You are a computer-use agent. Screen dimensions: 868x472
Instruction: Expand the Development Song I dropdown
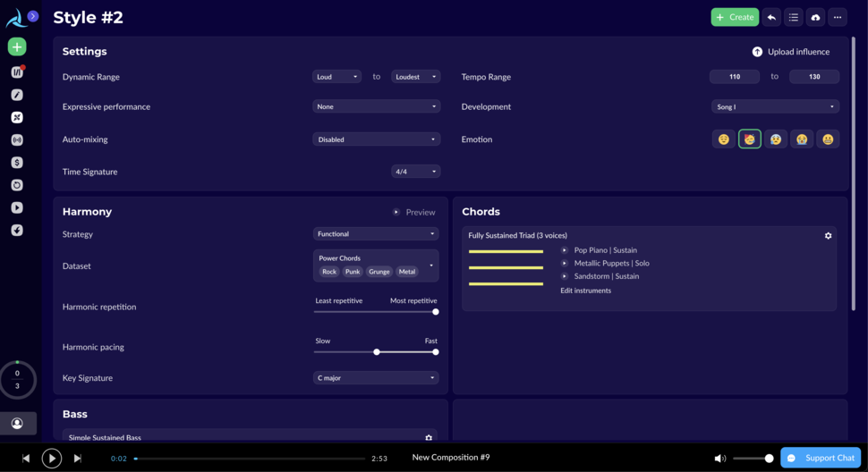click(775, 106)
